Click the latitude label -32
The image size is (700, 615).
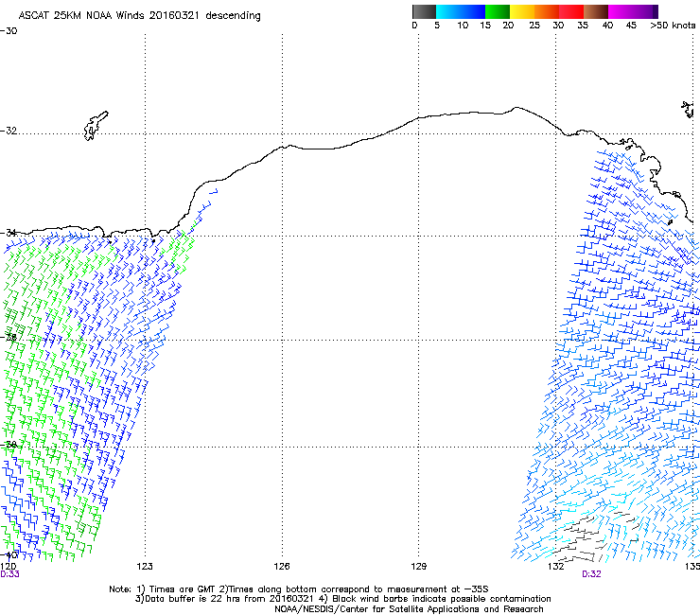[x=9, y=131]
